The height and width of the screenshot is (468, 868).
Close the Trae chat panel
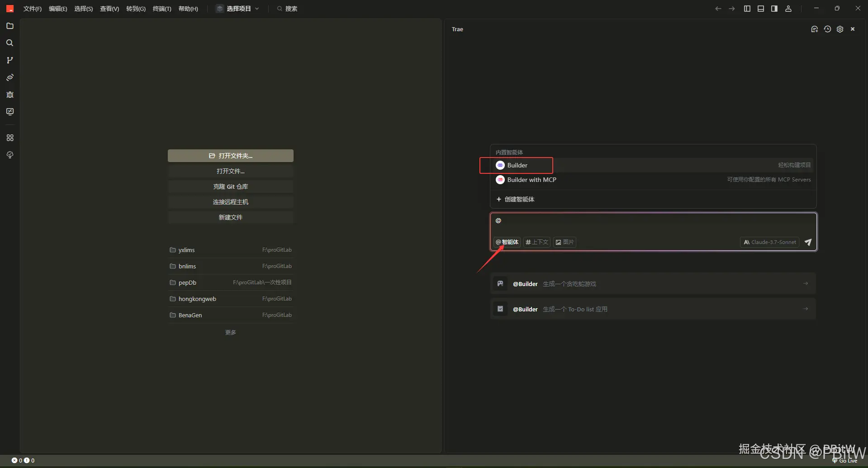click(853, 29)
